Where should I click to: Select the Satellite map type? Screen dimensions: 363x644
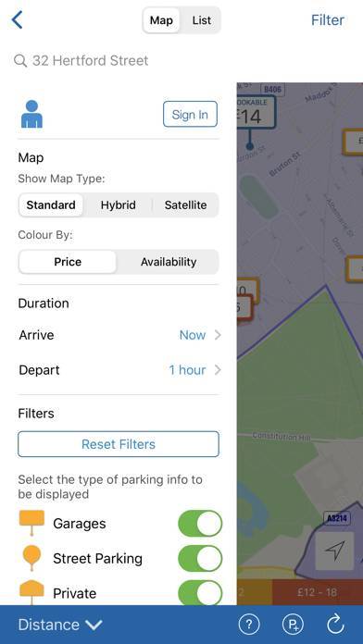tap(185, 204)
